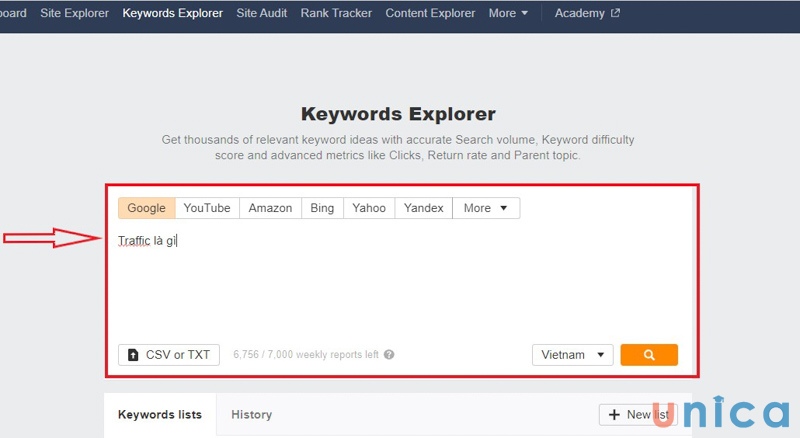Open the Vietnam country dropdown
The image size is (800, 438).
(x=572, y=355)
